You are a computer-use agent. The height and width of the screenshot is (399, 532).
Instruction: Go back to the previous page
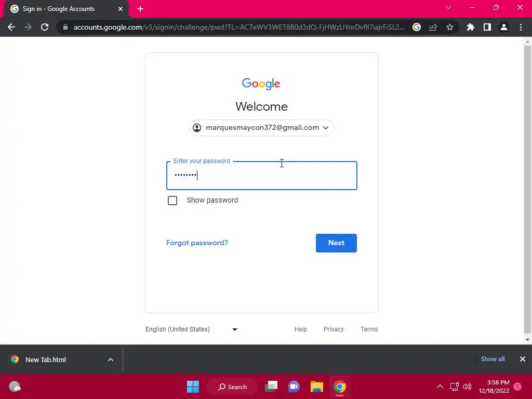(x=11, y=27)
